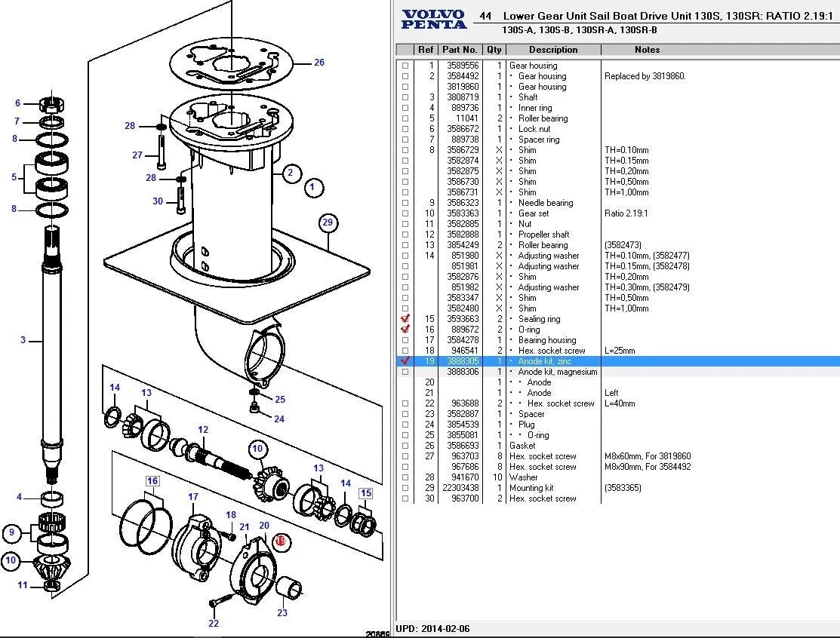The image size is (840, 638).
Task: Select the 'Anode kit, zinc' description
Action: [x=544, y=361]
